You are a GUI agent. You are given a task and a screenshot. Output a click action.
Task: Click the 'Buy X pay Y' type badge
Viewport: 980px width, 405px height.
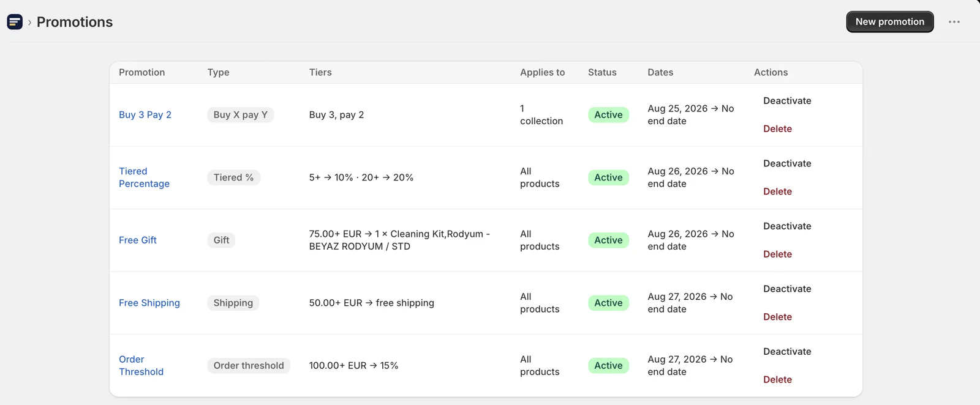coord(240,115)
